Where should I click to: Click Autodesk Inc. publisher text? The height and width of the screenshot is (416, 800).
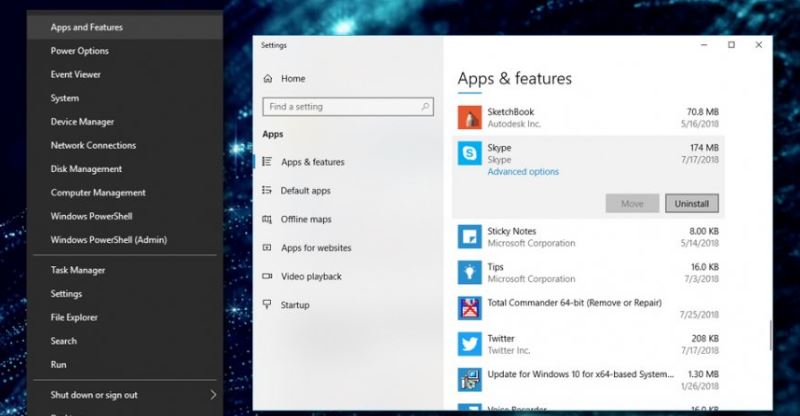coord(514,124)
